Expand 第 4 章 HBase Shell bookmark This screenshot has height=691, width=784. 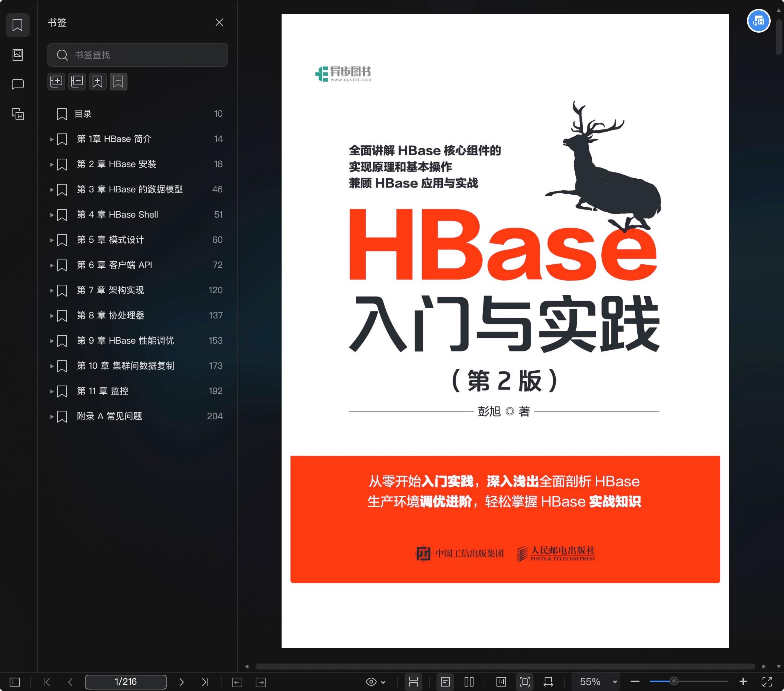pos(52,215)
